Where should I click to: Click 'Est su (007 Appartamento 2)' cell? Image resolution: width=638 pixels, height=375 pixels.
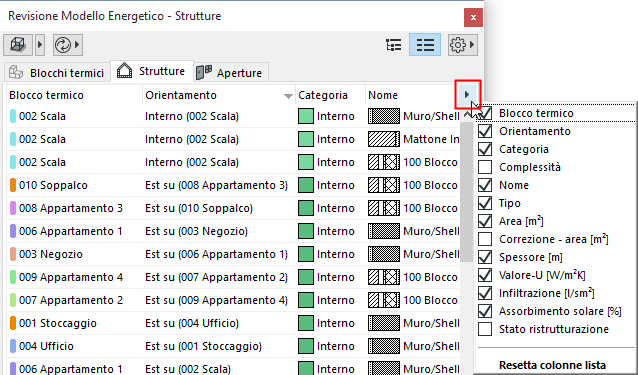(216, 277)
